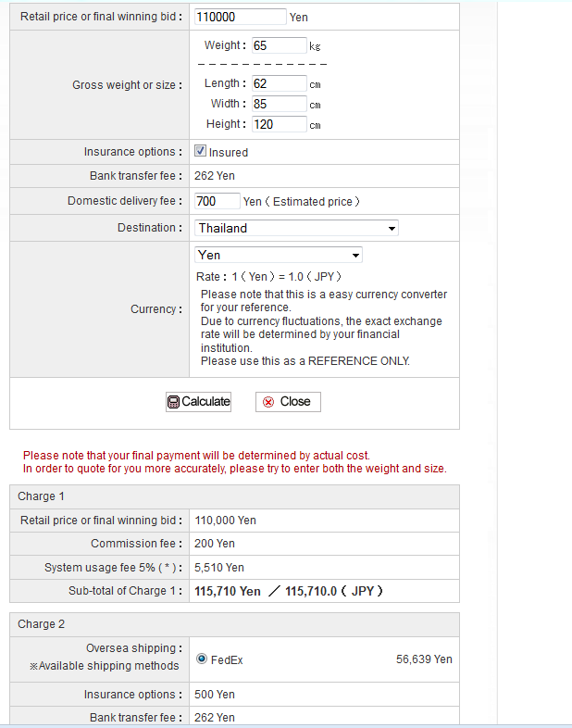This screenshot has height=728, width=572.
Task: Select the Length input box
Action: 279,84
